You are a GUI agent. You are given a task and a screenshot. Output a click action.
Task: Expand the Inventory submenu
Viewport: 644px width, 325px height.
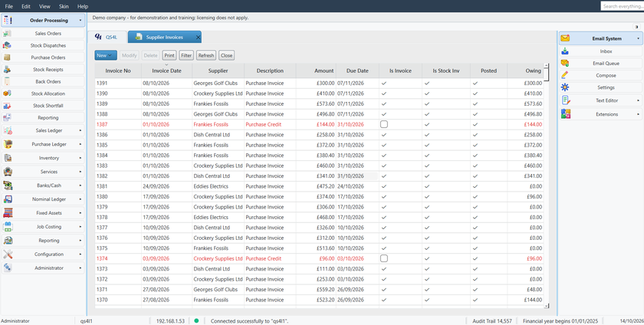coord(80,158)
